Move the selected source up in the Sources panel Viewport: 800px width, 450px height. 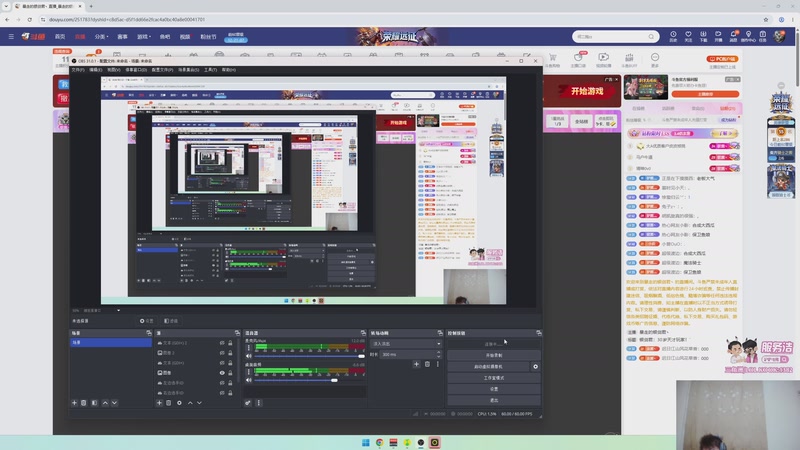pos(190,403)
